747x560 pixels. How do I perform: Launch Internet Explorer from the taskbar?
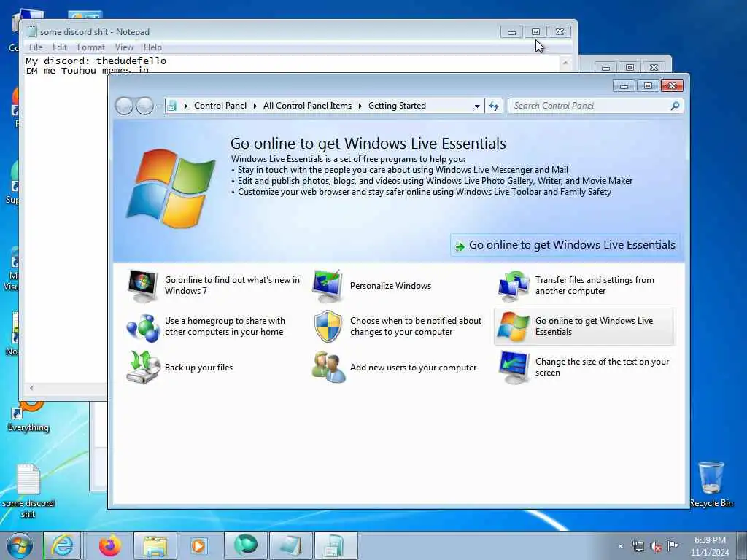coord(63,545)
